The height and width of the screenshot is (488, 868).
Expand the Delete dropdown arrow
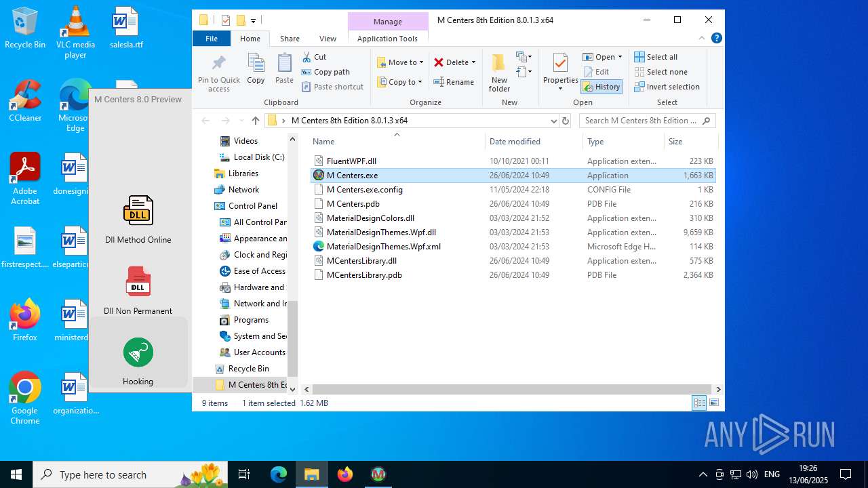(x=473, y=62)
